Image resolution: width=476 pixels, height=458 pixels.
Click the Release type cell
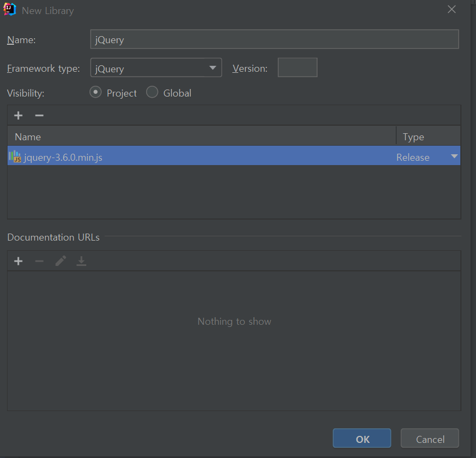[x=428, y=156]
